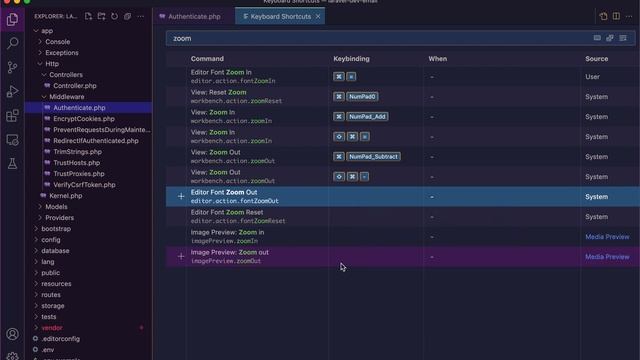Add keybinding to Editor Font Zoom Out

pyautogui.click(x=181, y=196)
